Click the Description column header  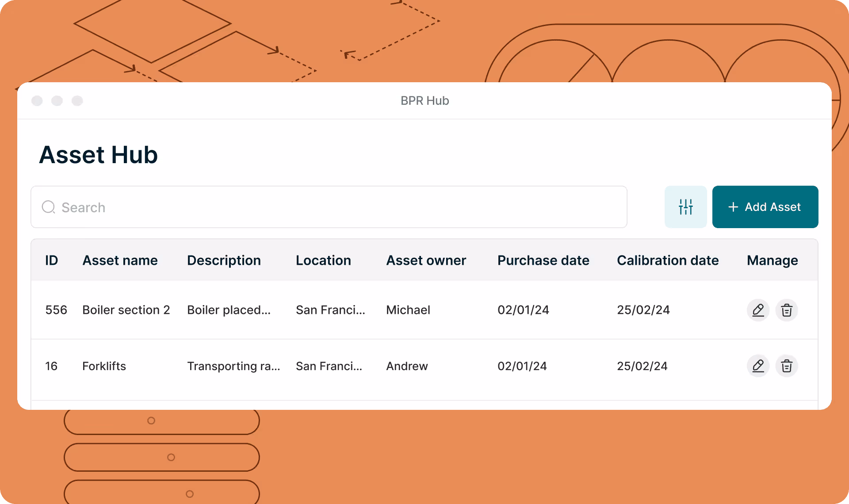[x=224, y=260]
